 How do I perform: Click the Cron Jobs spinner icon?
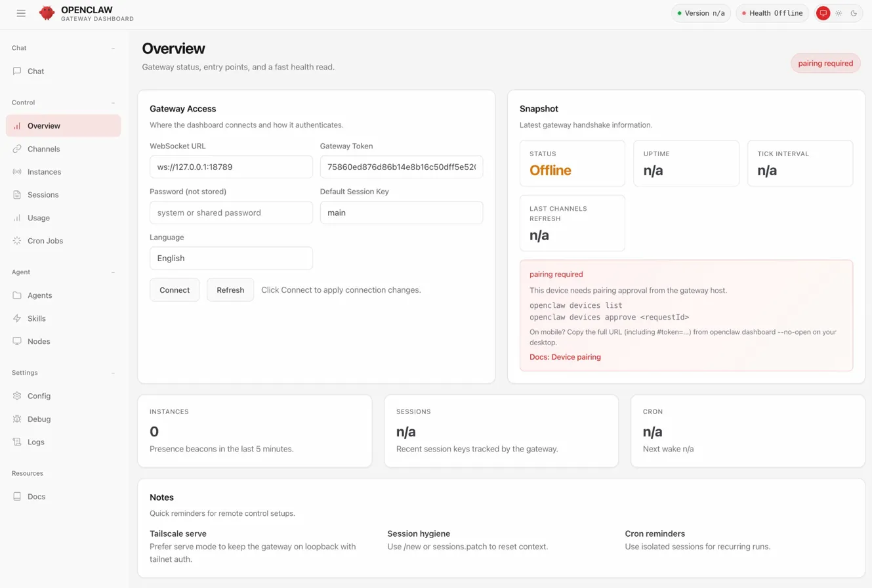pyautogui.click(x=17, y=241)
